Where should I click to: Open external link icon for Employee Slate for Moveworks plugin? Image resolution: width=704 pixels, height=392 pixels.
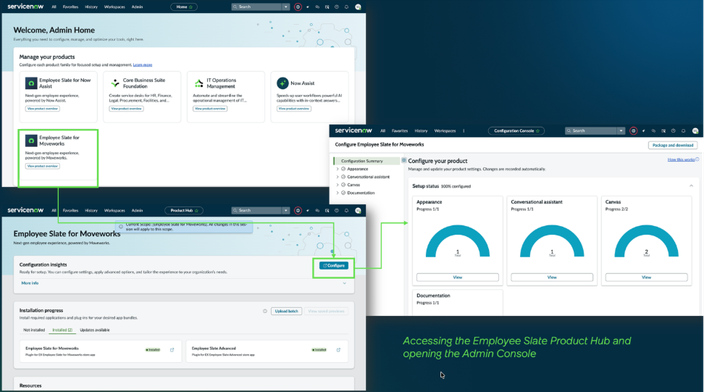172,350
